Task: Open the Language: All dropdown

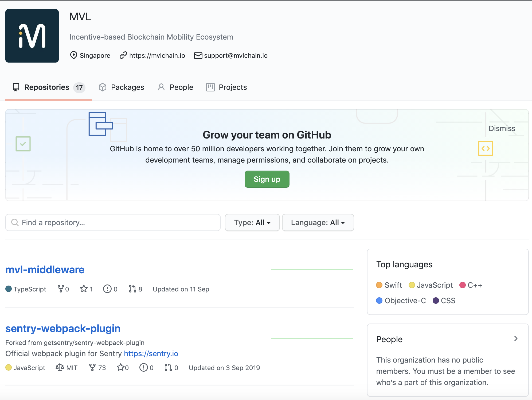Action: (318, 222)
